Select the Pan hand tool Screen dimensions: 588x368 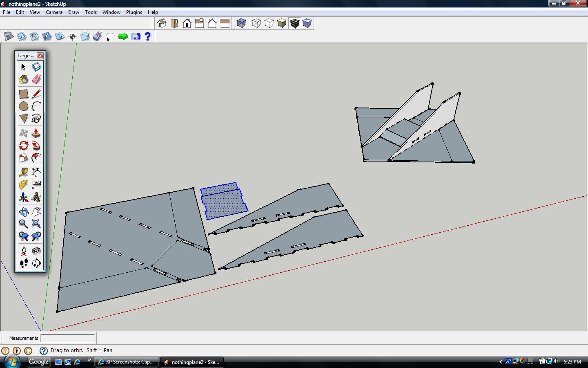click(x=36, y=211)
